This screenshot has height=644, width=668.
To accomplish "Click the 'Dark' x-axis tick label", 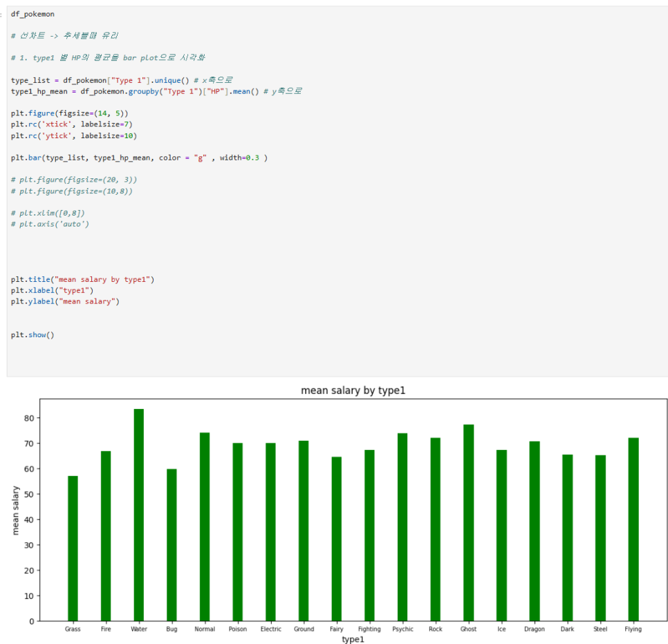I will [x=568, y=629].
